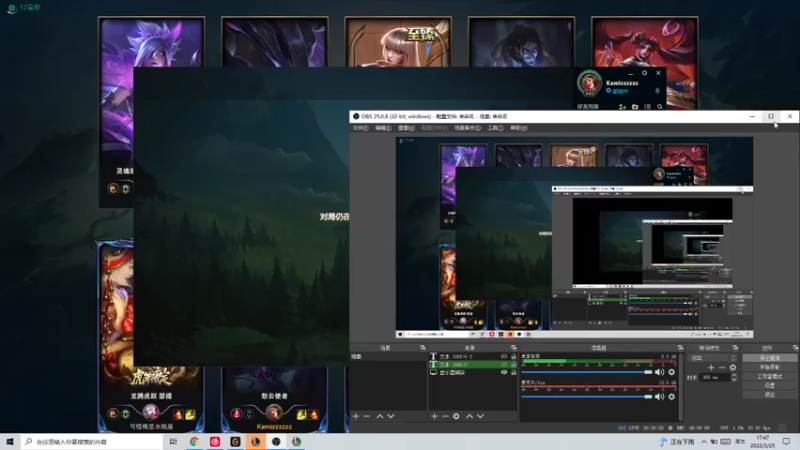Open Mic/Aux settings gear in the mixer

click(671, 396)
